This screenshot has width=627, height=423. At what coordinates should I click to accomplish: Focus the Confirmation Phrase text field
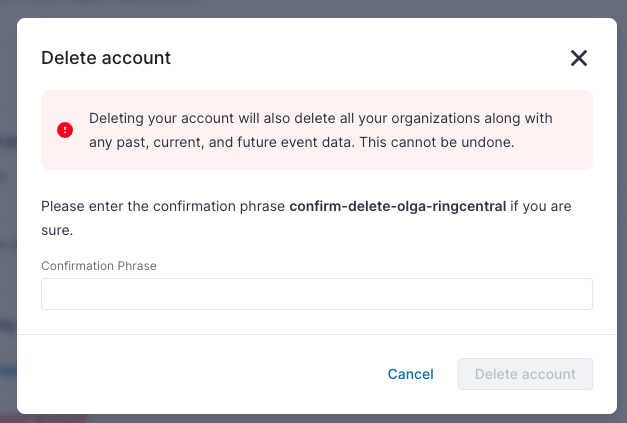[317, 294]
